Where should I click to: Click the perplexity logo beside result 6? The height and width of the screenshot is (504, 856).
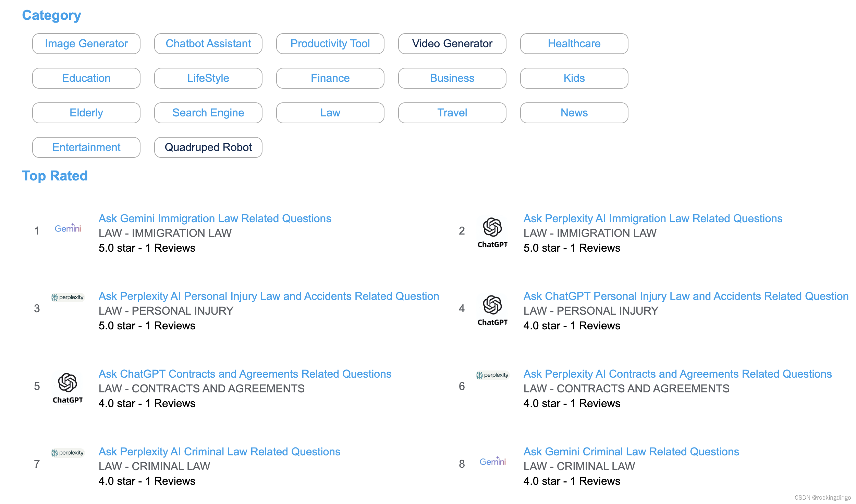(x=492, y=375)
